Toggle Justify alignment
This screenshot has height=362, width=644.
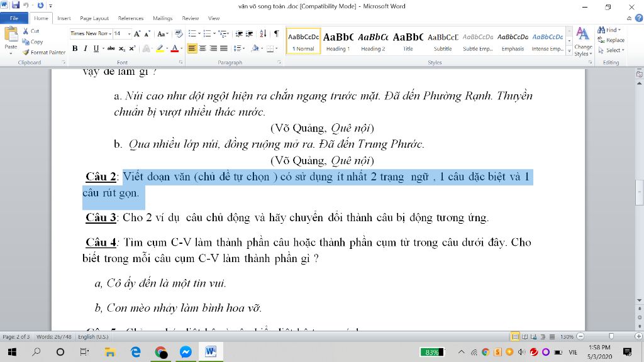[x=223, y=48]
